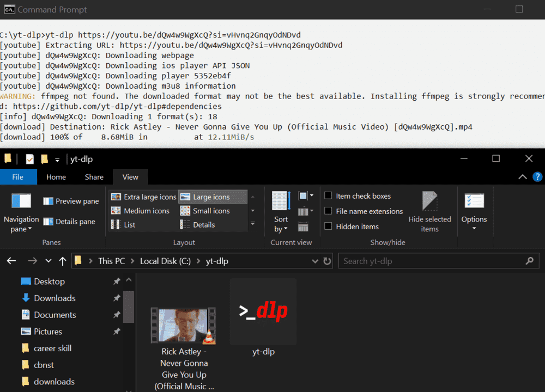Open the Group by dropdown icon
Viewport: 545px width, 392px height.
306,196
